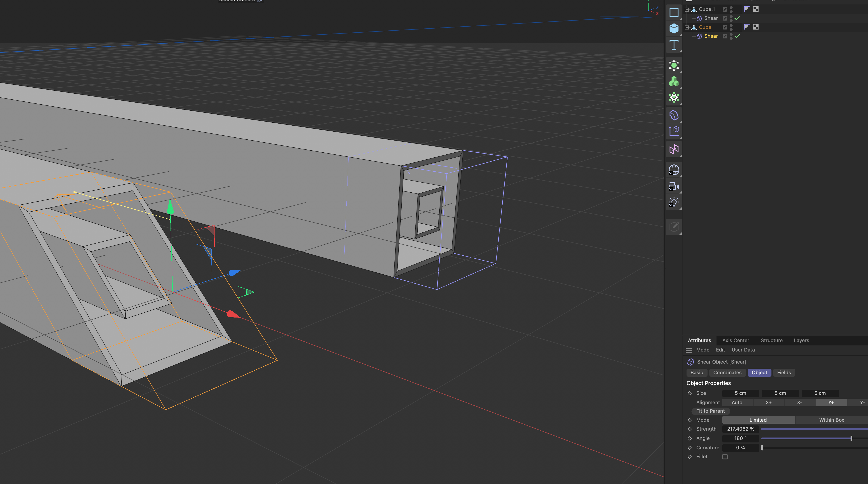Screen dimensions: 868x484
Task: Click the Angle slider handle
Action: coord(851,439)
